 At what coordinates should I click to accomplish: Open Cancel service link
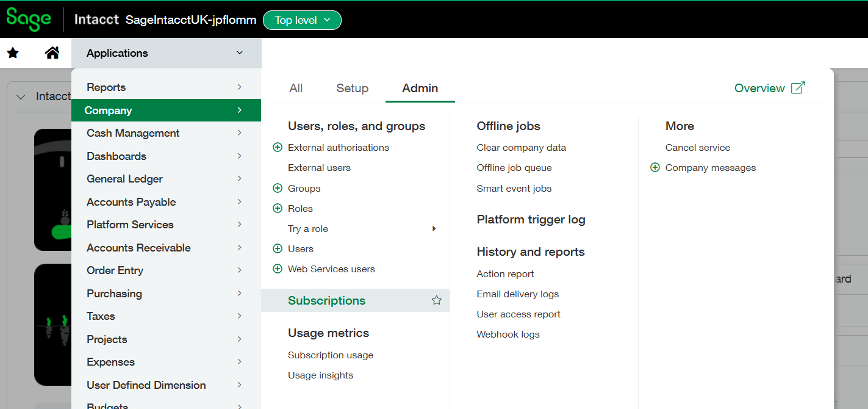click(698, 148)
